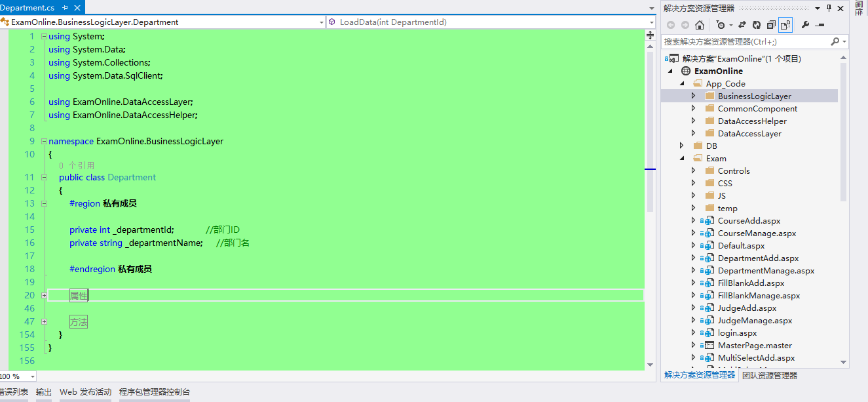
Task: Collapse the 私有成员 region at line 13
Action: (44, 203)
